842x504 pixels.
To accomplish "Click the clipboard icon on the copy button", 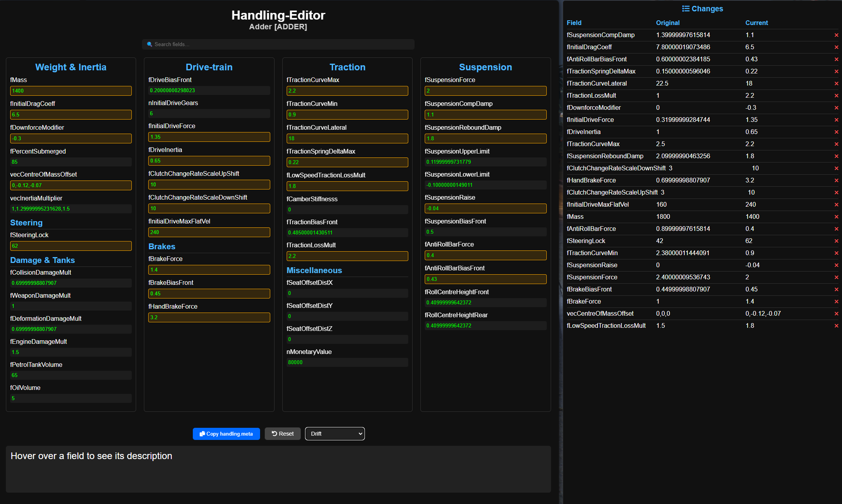I will pyautogui.click(x=202, y=434).
